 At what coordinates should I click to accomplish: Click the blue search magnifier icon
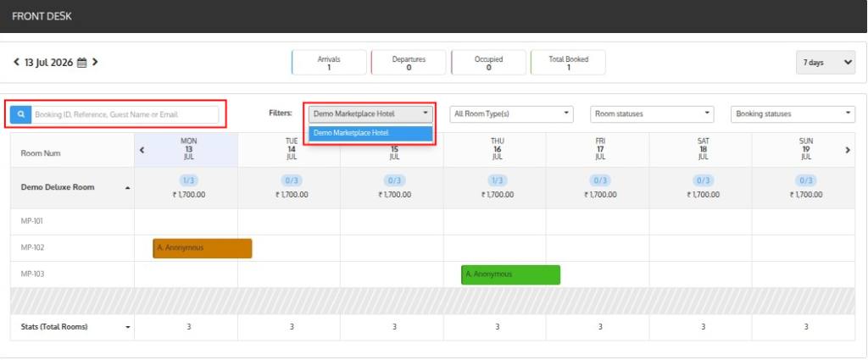20,114
